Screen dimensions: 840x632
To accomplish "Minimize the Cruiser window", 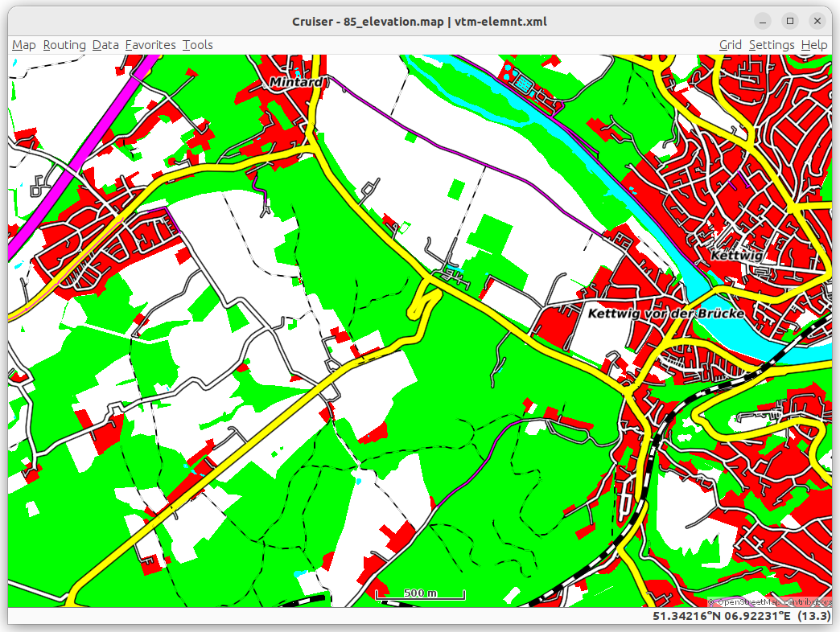I will [763, 21].
